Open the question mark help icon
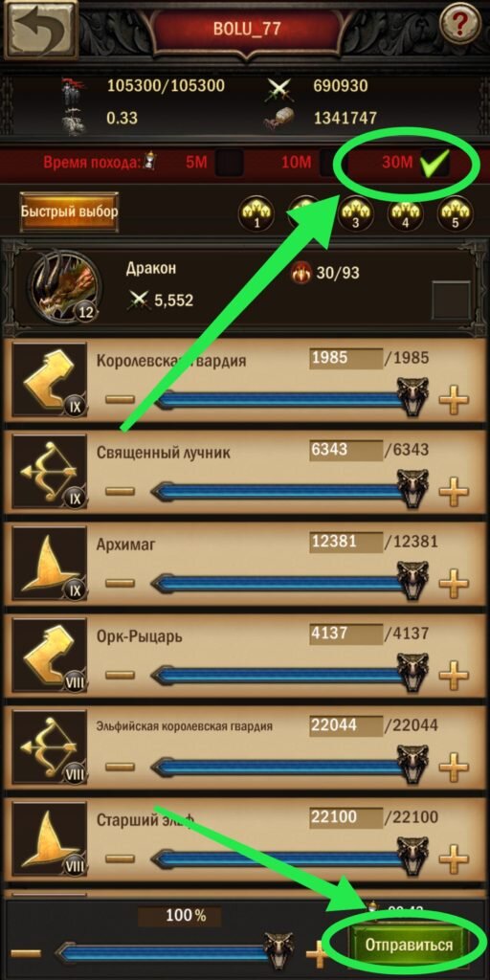Image resolution: width=490 pixels, height=980 pixels. 459,23
